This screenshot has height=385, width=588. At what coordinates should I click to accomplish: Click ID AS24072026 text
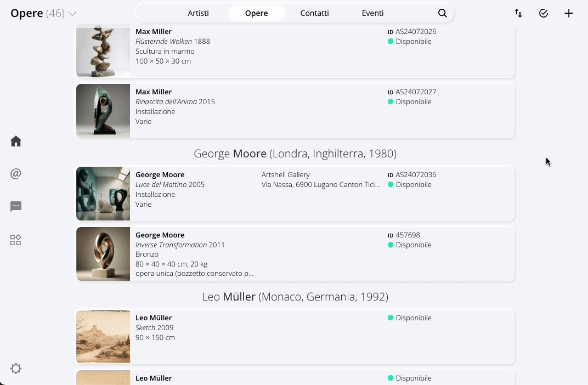[412, 31]
